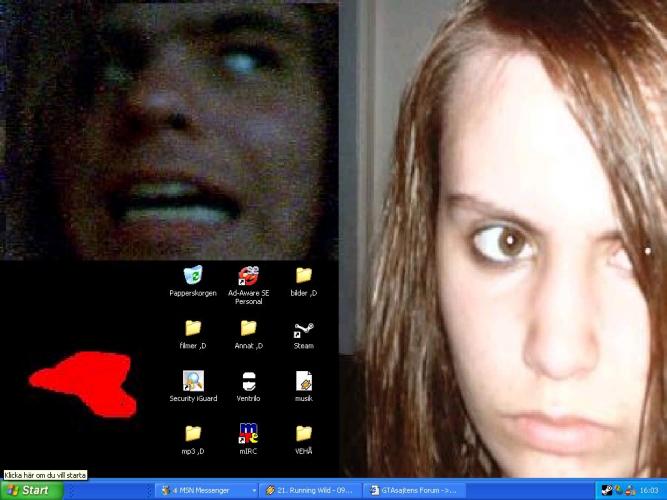Open the 'filmer ,D' folder
Screen dimensions: 667x500
click(193, 327)
